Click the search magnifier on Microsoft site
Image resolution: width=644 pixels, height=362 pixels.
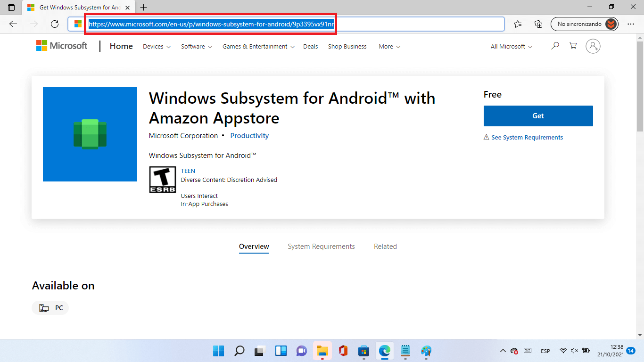coord(555,46)
